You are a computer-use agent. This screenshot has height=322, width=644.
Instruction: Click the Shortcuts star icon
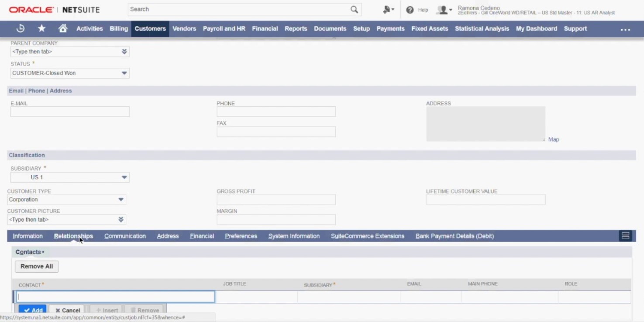coord(41,28)
